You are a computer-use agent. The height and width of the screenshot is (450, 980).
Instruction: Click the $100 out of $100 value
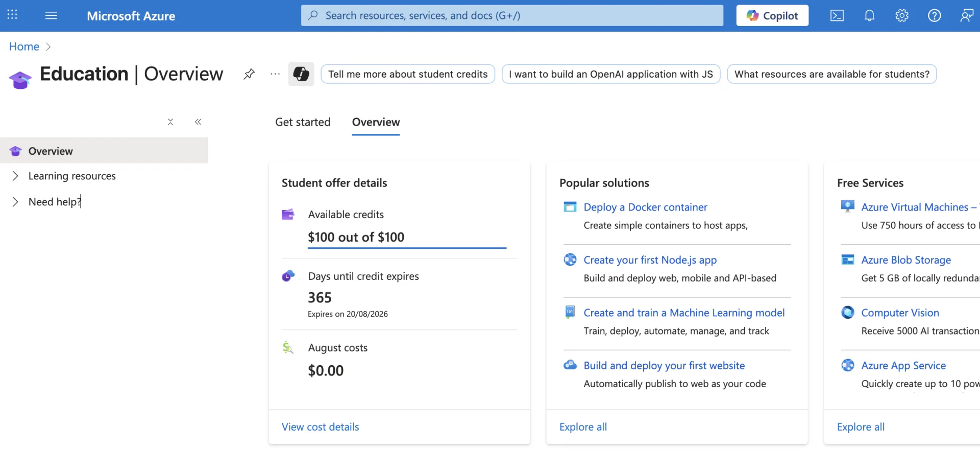pos(356,237)
